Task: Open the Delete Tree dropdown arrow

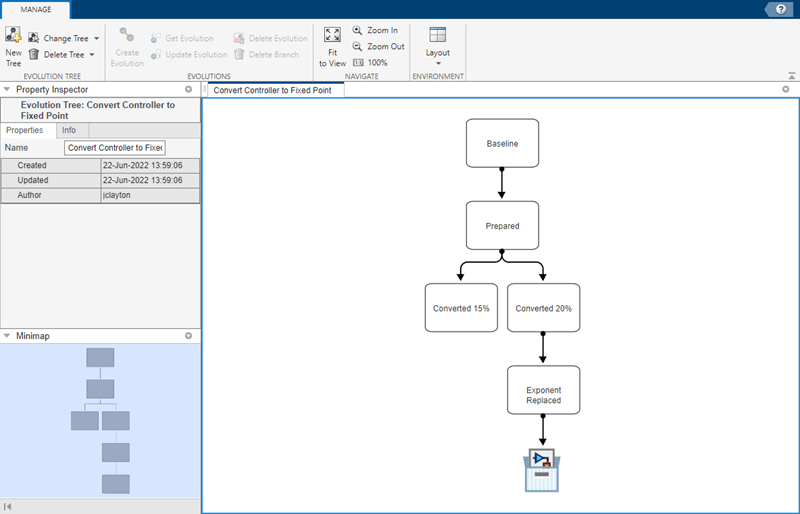Action: [92, 55]
